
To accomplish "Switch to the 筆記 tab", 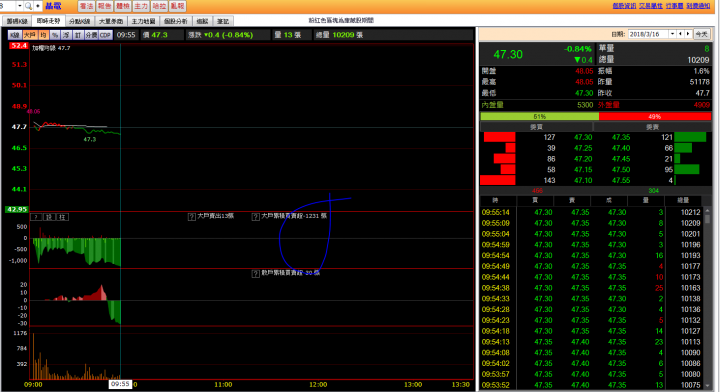I will (223, 21).
